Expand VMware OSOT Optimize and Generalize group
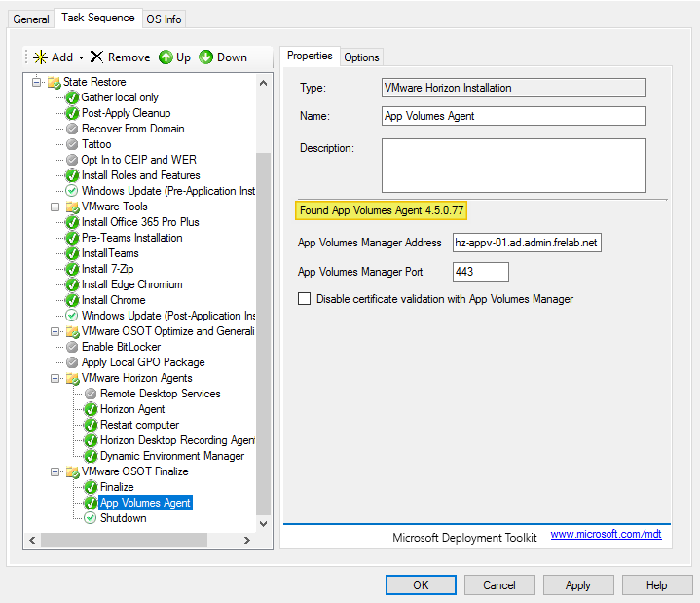 point(55,331)
